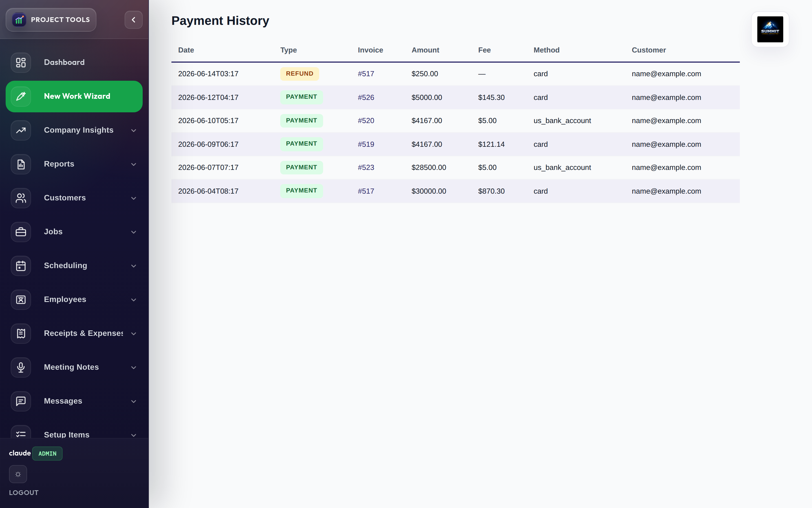The width and height of the screenshot is (812, 508).
Task: Select the Meeting Notes menu label
Action: (x=71, y=367)
